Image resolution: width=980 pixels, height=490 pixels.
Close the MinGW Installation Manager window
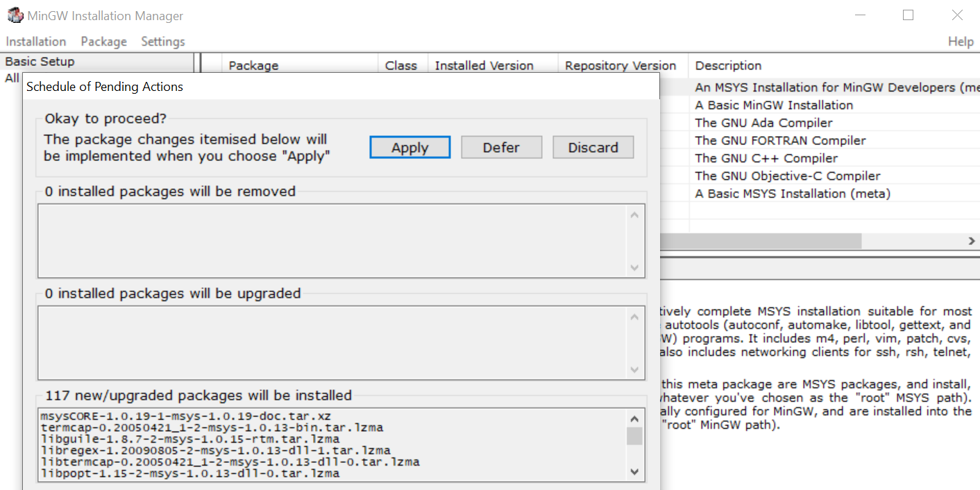(957, 15)
